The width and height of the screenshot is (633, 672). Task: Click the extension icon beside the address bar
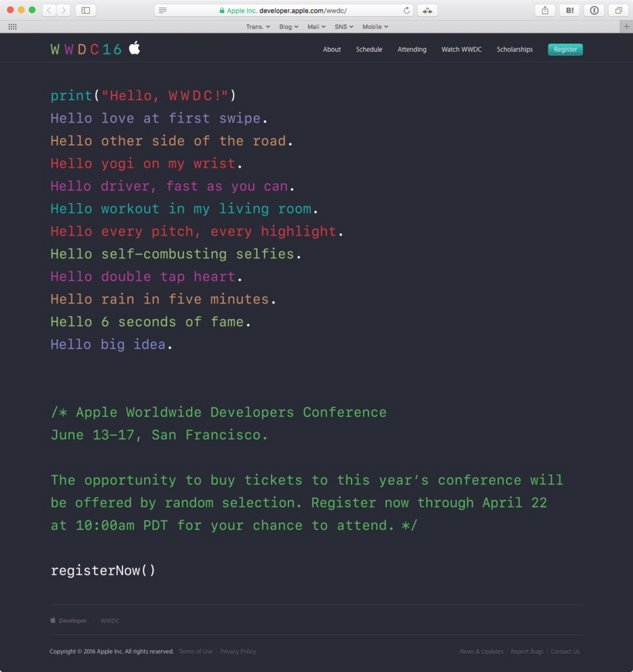(428, 10)
